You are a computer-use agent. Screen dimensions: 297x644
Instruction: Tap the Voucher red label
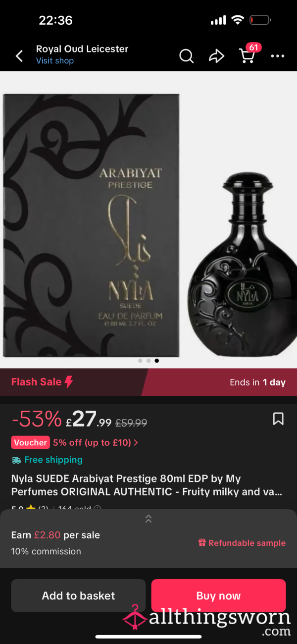[30, 442]
